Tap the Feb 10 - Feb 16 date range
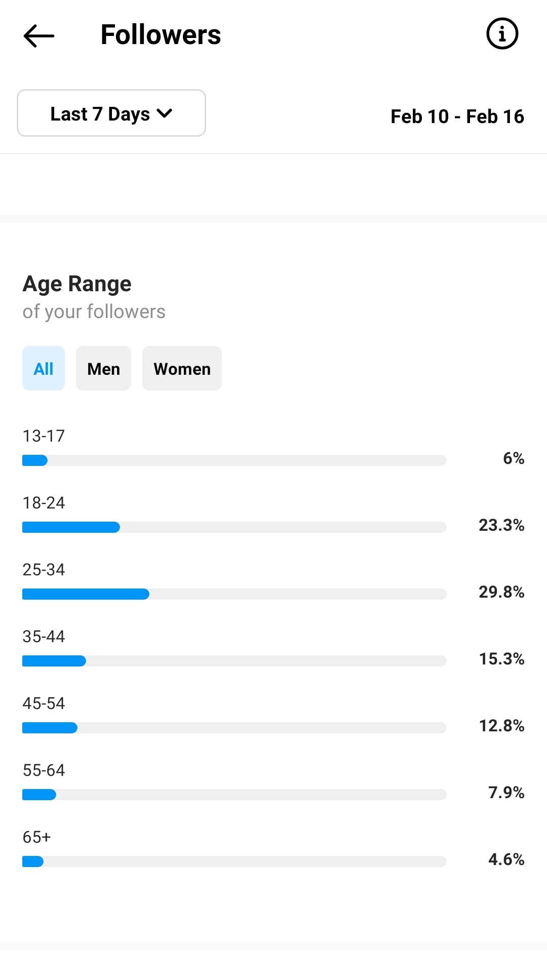547x980 pixels. 457,116
